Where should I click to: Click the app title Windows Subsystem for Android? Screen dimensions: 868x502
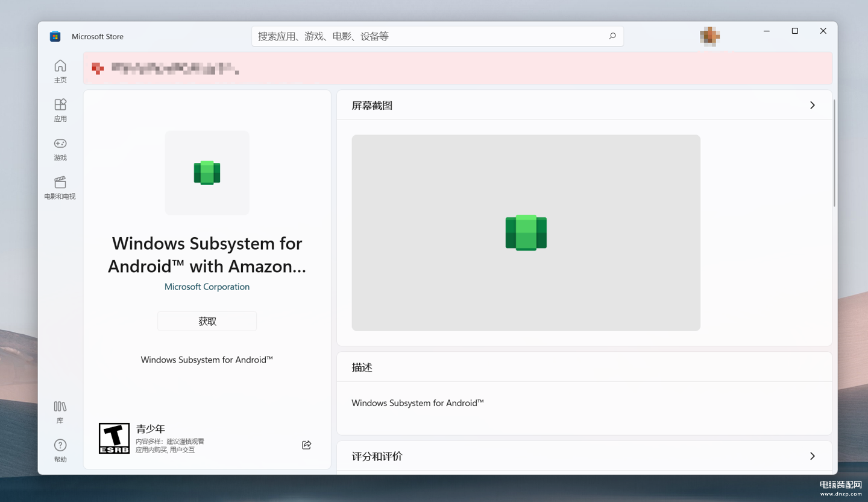pyautogui.click(x=207, y=255)
